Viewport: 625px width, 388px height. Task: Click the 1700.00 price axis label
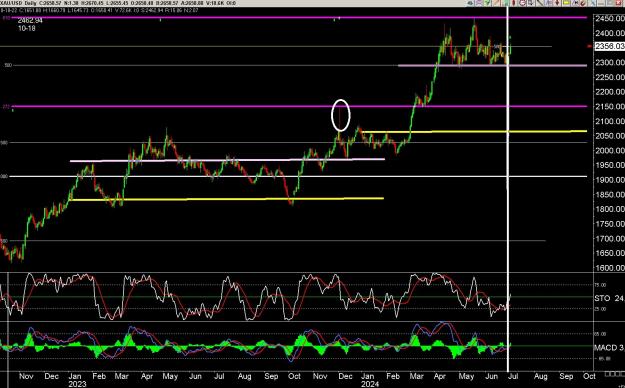coord(609,238)
